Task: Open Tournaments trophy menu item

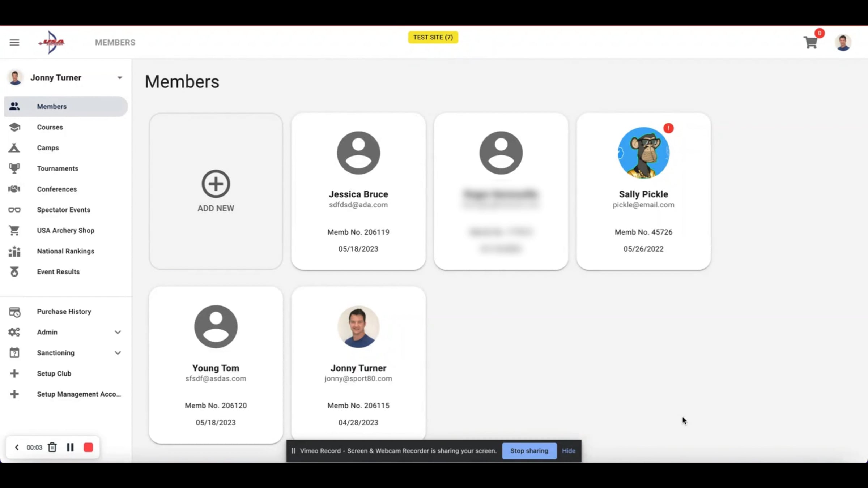Action: [x=57, y=168]
